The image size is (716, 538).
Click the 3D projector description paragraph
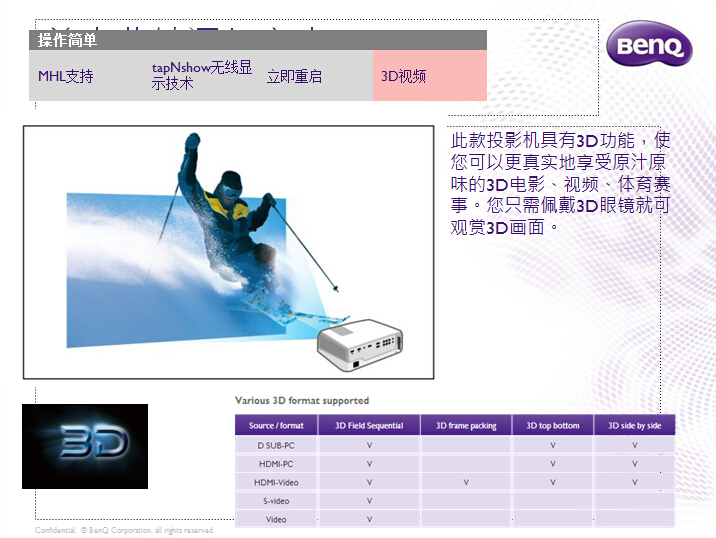pos(560,183)
